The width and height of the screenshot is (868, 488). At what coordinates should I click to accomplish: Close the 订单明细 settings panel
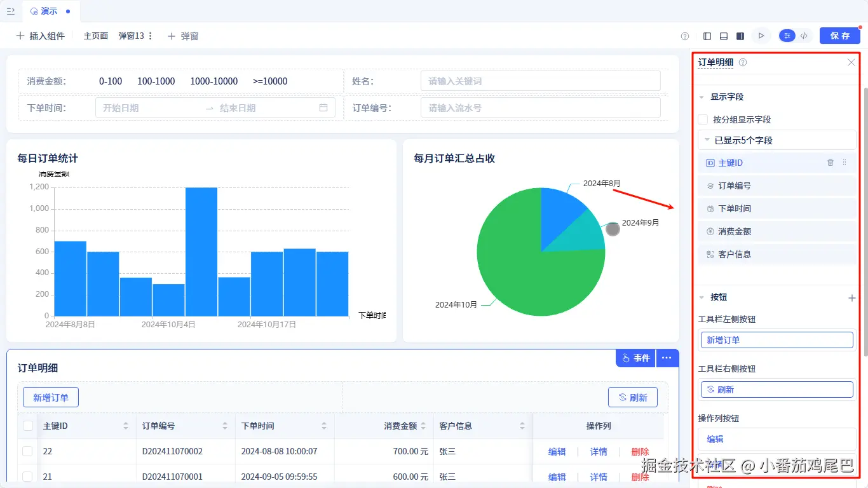pos(851,62)
